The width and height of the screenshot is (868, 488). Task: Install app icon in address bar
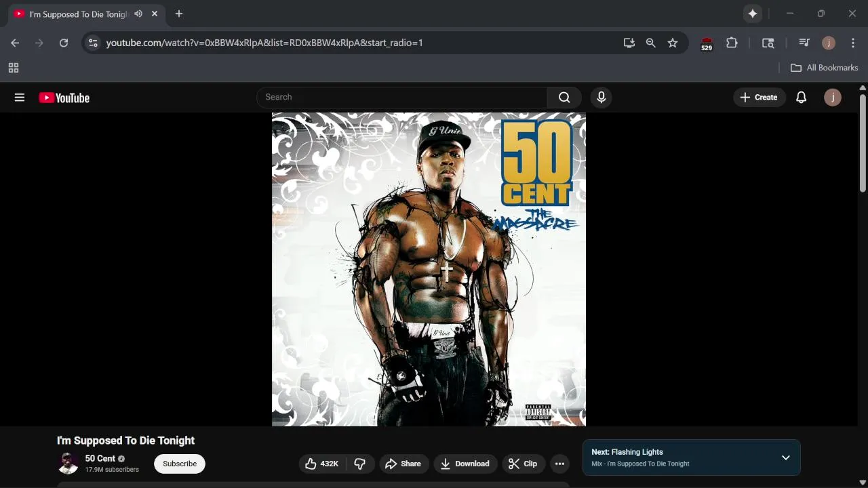click(629, 43)
